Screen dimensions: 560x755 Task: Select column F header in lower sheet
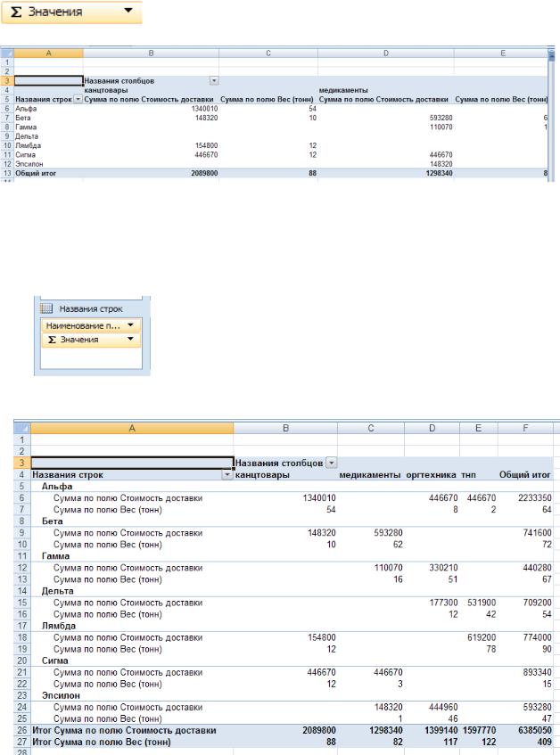525,428
